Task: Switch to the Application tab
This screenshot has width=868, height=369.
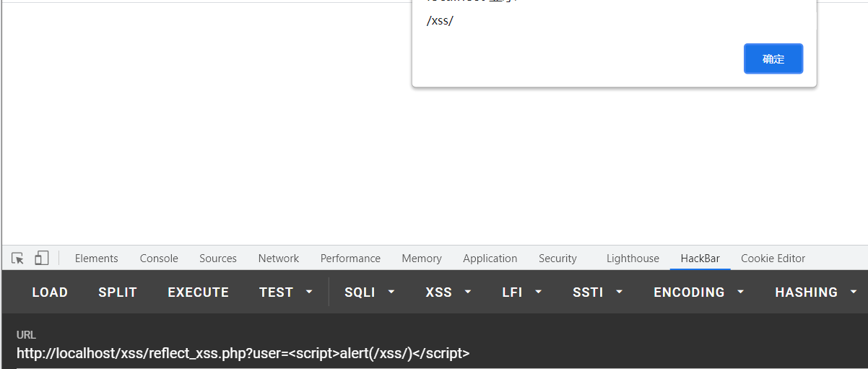Action: 490,258
